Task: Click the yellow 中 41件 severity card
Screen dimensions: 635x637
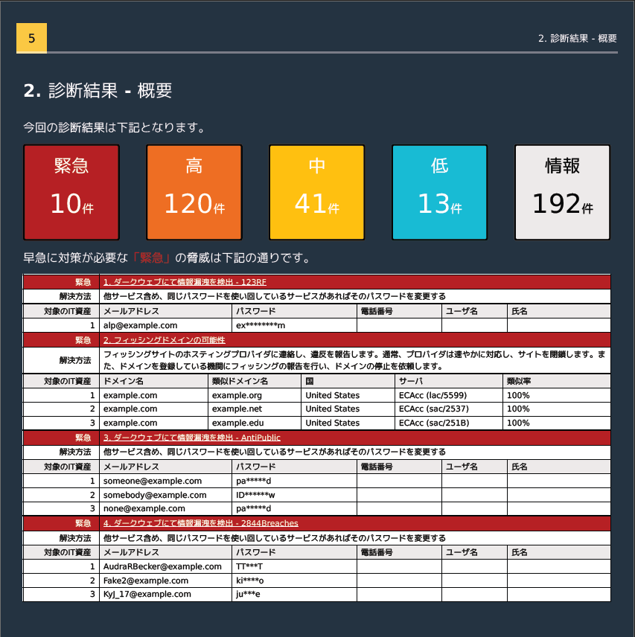Action: click(x=317, y=192)
